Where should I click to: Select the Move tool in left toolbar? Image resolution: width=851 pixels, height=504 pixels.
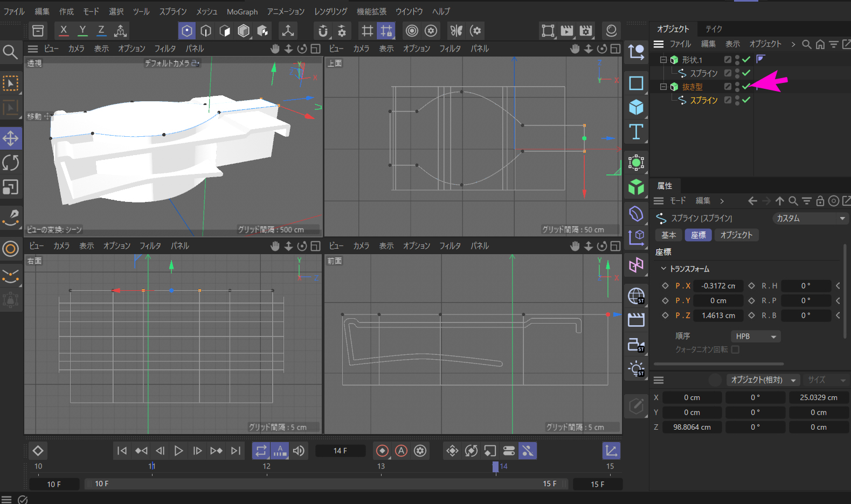tap(11, 138)
